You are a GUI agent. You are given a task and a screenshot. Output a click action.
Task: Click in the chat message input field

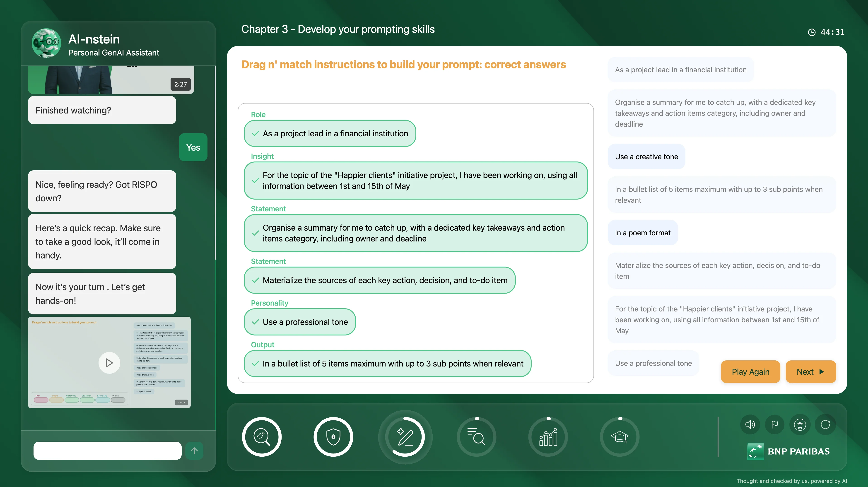pyautogui.click(x=108, y=451)
